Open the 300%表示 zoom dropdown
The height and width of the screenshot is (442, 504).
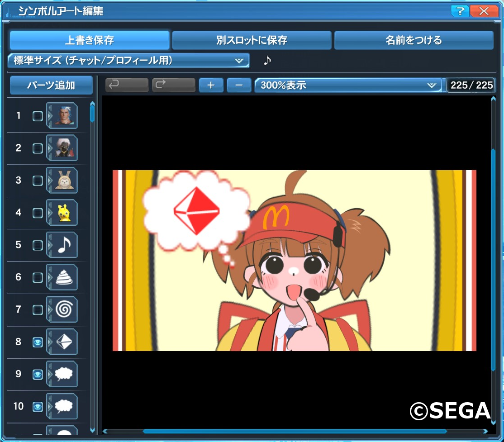coord(348,85)
